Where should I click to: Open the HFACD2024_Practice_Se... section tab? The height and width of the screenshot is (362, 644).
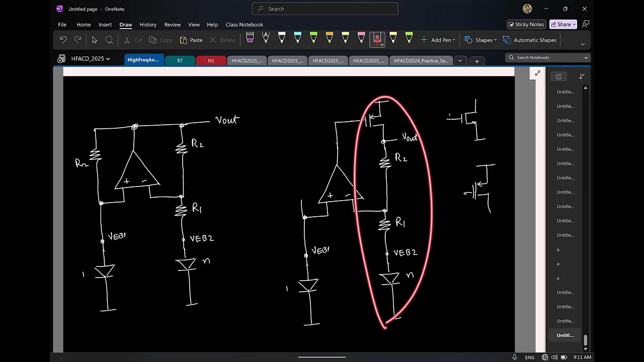(x=421, y=60)
